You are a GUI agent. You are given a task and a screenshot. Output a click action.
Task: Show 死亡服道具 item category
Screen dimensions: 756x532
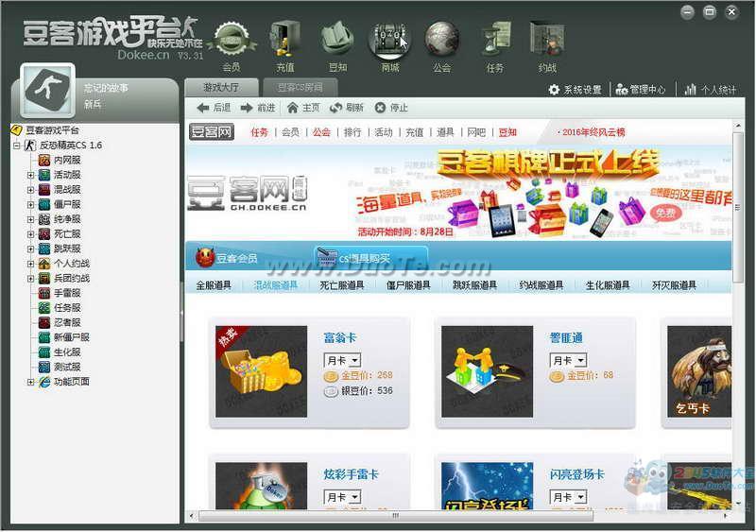tap(342, 285)
